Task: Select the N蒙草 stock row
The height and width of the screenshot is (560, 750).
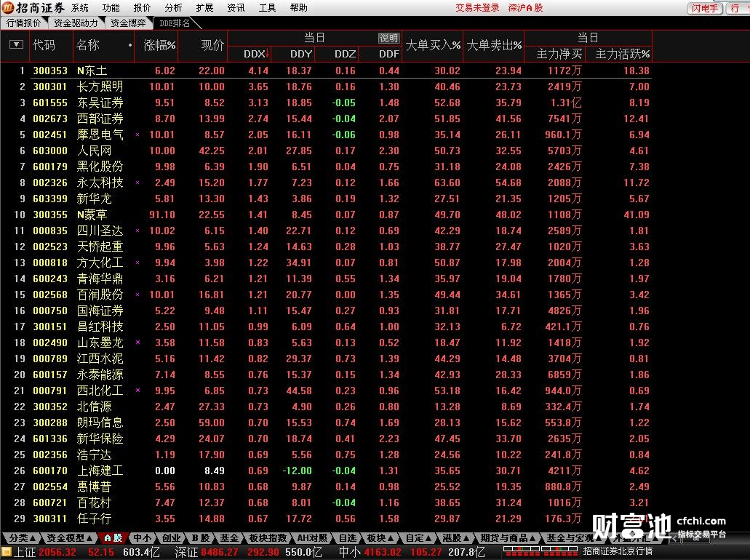Action: 326,215
